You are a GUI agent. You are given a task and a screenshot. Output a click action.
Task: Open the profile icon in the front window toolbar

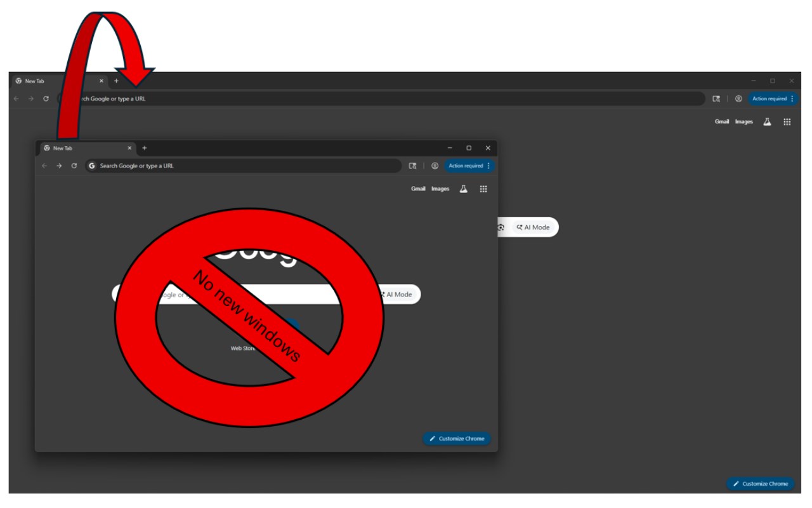point(435,166)
